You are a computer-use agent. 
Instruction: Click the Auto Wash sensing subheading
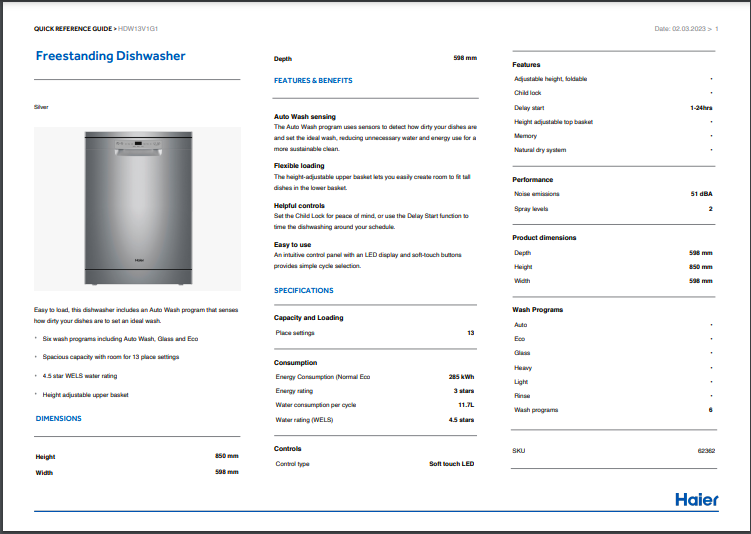(305, 116)
